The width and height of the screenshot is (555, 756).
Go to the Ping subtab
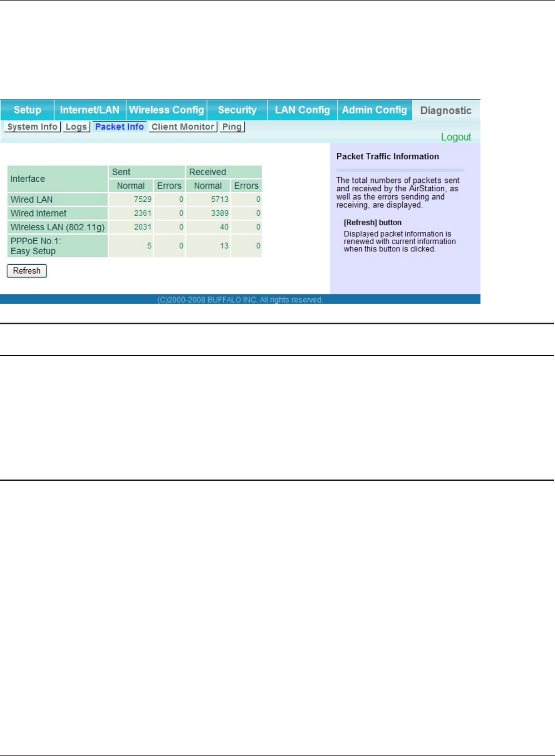click(232, 127)
